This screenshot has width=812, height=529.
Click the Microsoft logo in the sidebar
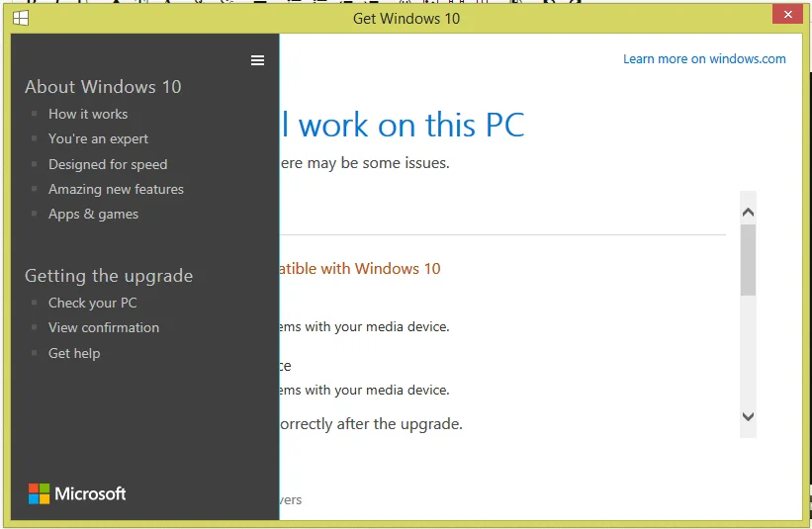pyautogui.click(x=77, y=493)
